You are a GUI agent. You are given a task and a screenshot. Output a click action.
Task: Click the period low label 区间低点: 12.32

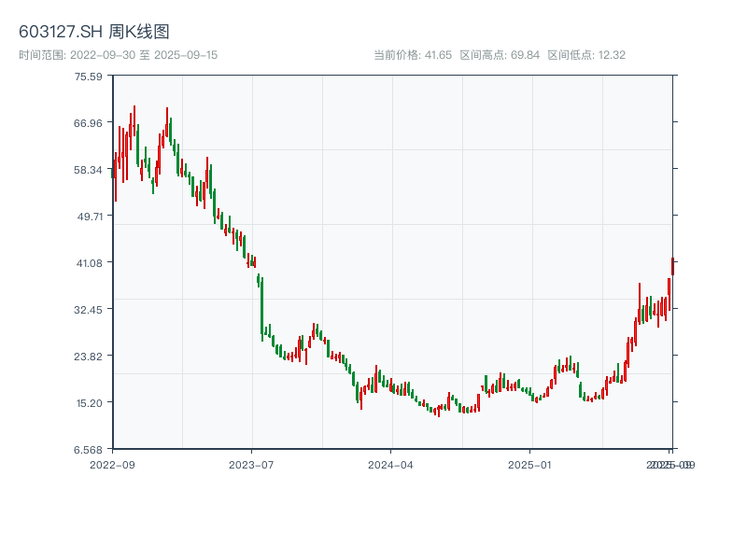586,55
